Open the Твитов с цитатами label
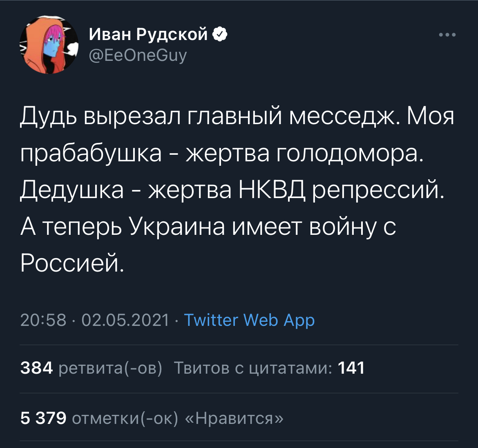 click(x=253, y=368)
